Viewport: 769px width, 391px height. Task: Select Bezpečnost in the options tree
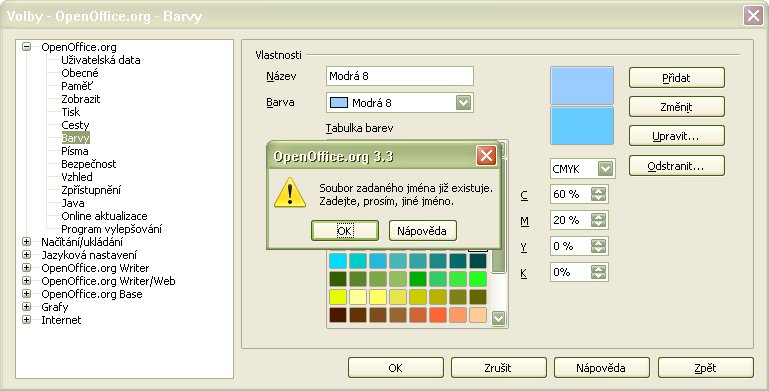[89, 164]
